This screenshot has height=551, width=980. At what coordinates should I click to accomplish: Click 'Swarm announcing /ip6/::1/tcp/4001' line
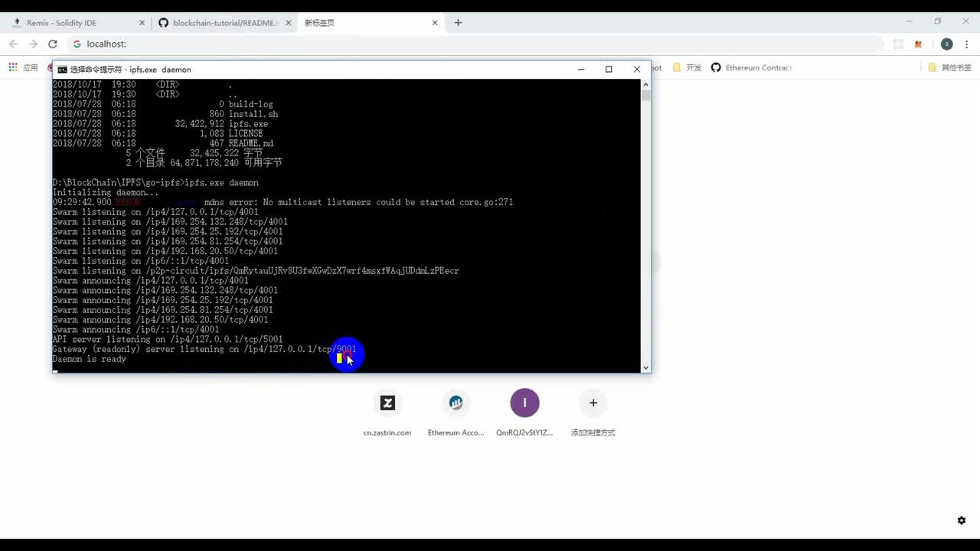click(x=136, y=330)
